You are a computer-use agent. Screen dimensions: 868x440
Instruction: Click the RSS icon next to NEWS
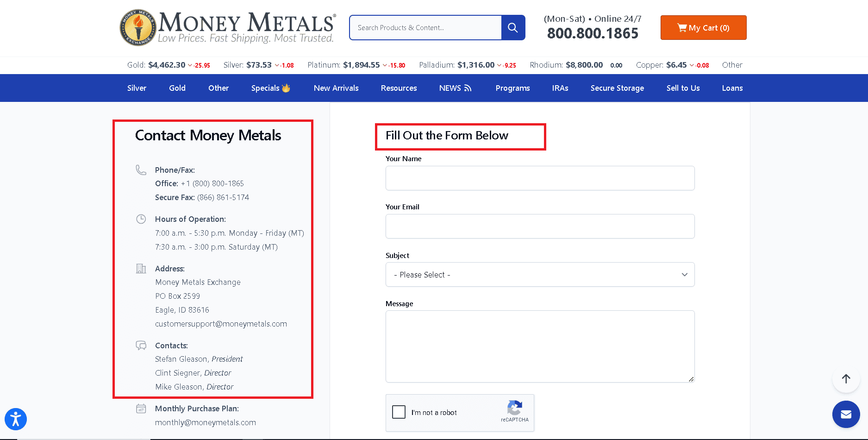468,88
